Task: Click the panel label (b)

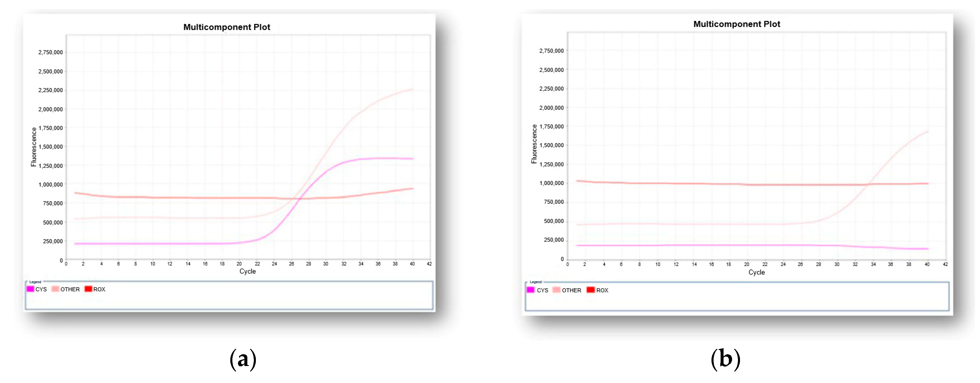Action: tap(726, 359)
